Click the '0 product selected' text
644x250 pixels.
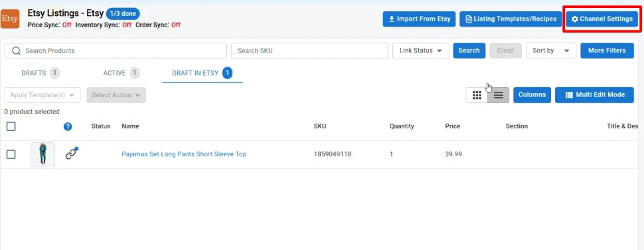(x=32, y=112)
